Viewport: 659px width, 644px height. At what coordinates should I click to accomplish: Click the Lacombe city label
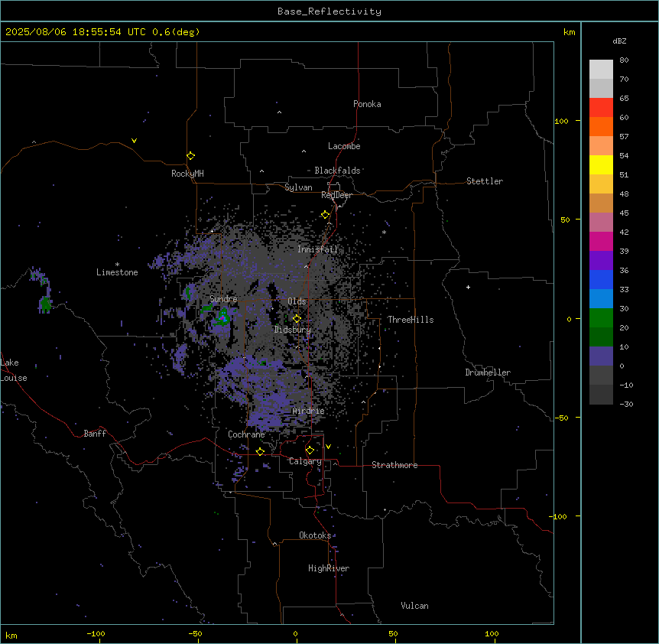tap(344, 146)
